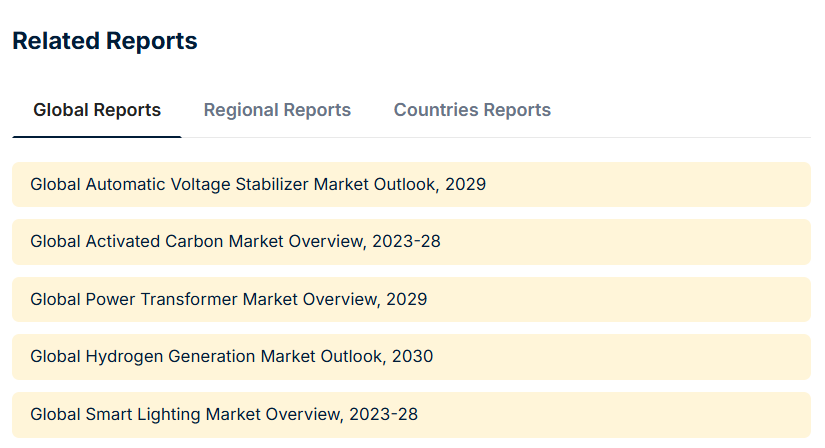Click "2029" in the Power Transformer title
This screenshot has width=825, height=448.
pyautogui.click(x=406, y=299)
